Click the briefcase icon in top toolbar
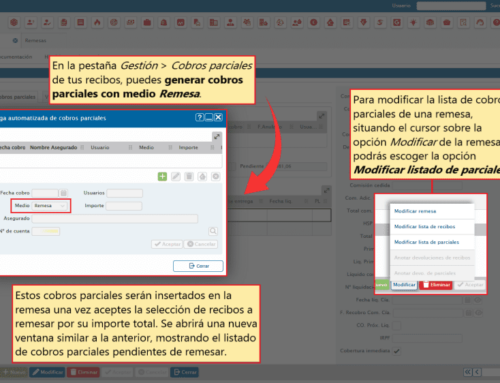 (147, 23)
